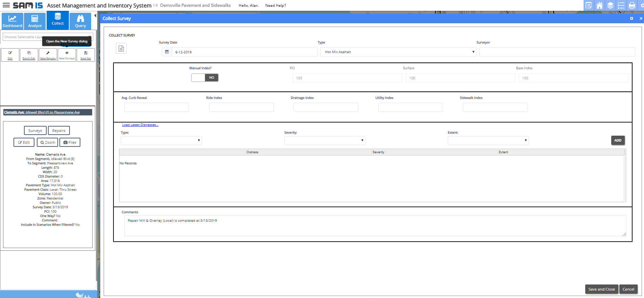Switch to the Query tab
The image size is (644, 298).
click(x=80, y=21)
